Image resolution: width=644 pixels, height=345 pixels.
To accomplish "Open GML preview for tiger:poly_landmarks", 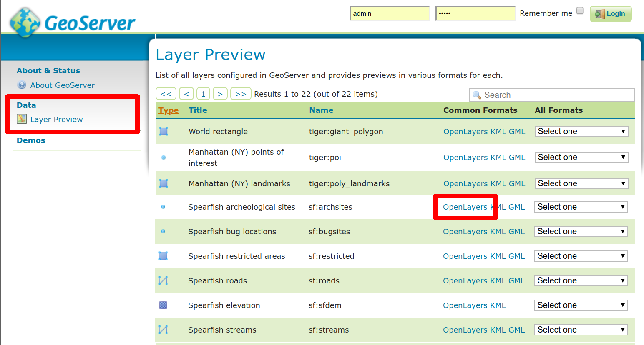I will pos(517,183).
